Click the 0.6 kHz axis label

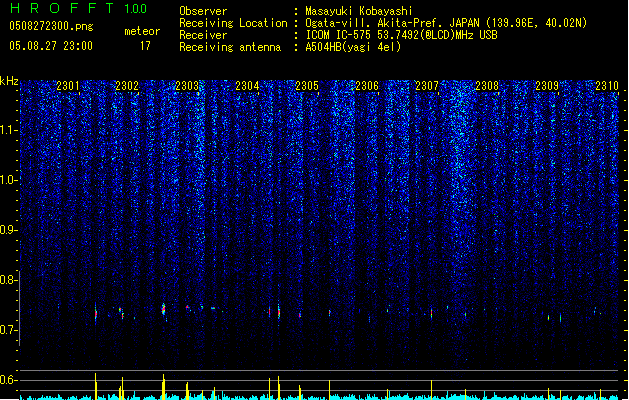click(8, 380)
